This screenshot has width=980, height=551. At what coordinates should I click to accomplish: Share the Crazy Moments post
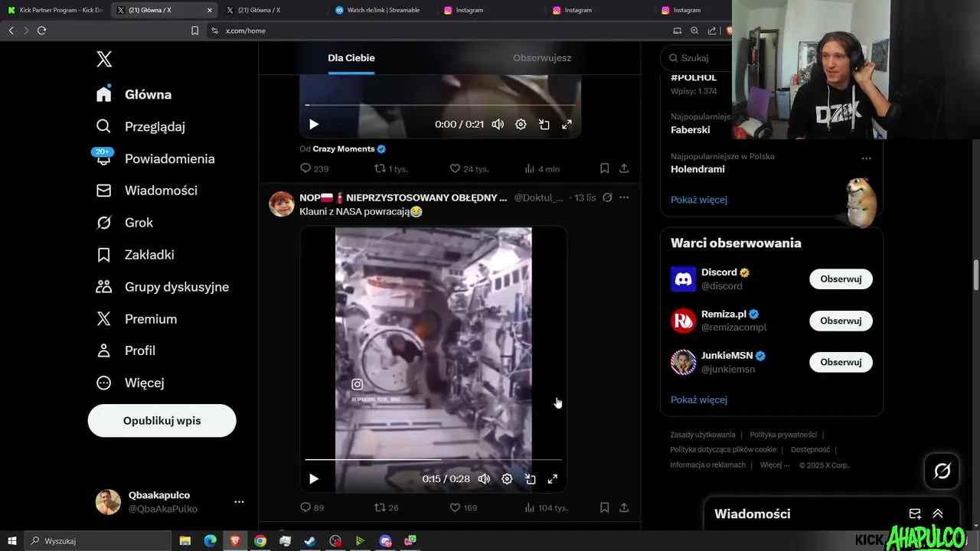(x=624, y=168)
